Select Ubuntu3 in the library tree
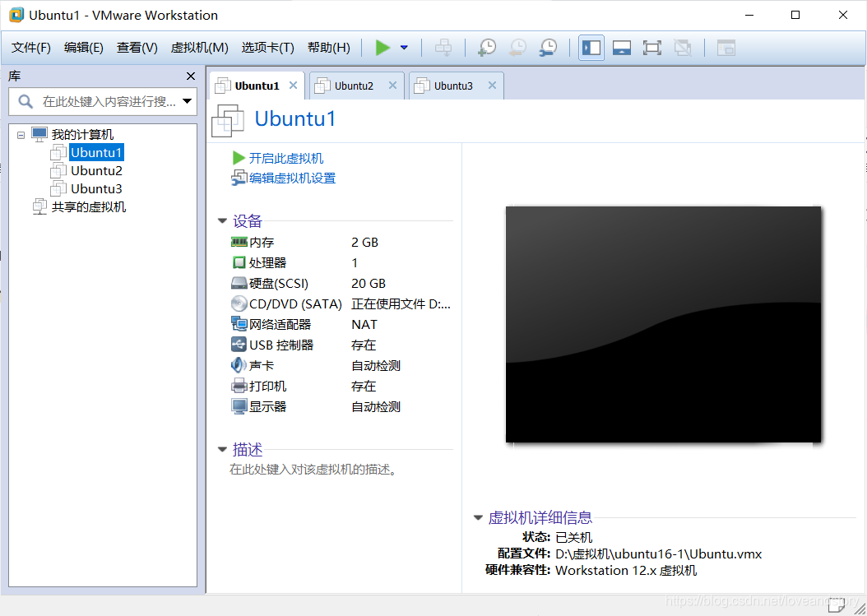 click(96, 188)
